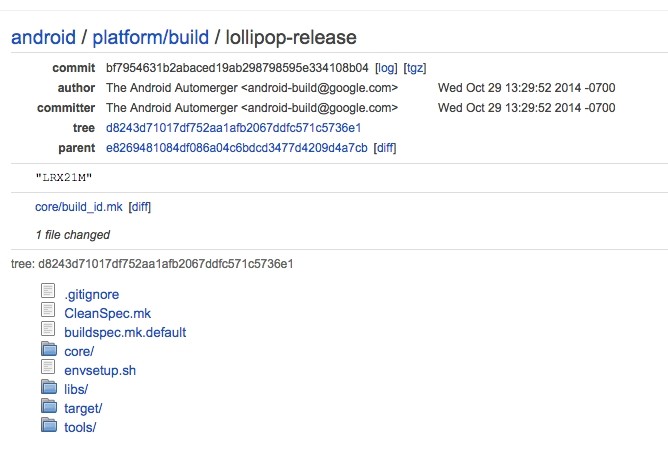Show the diff against parent commit
Image resolution: width=668 pixels, height=450 pixels.
(385, 148)
